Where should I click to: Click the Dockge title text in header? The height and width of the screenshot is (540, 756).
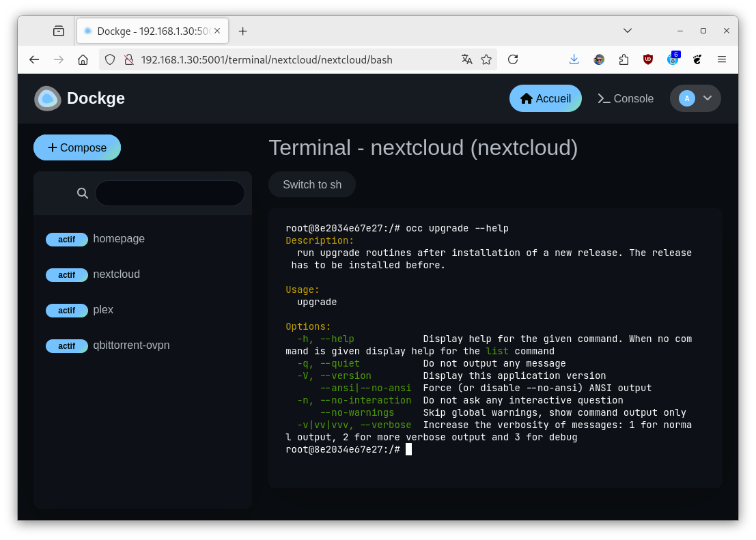click(96, 98)
